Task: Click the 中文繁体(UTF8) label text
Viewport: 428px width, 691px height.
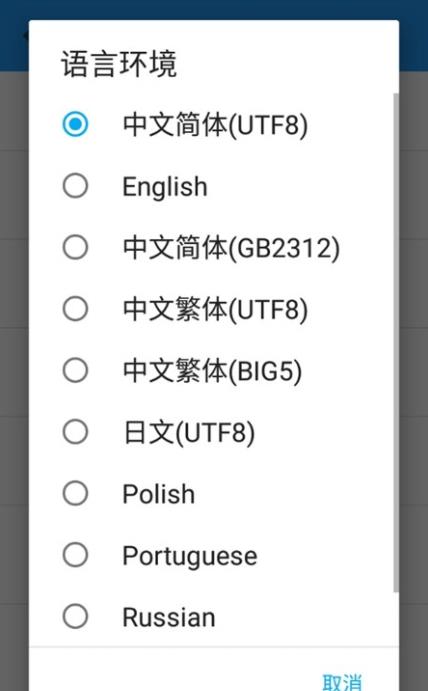Action: click(215, 309)
